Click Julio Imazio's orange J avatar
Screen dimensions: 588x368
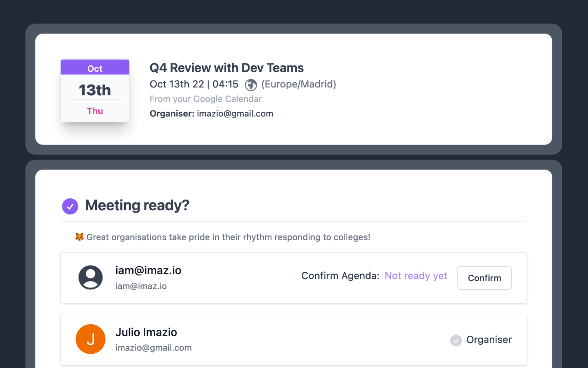(x=90, y=339)
